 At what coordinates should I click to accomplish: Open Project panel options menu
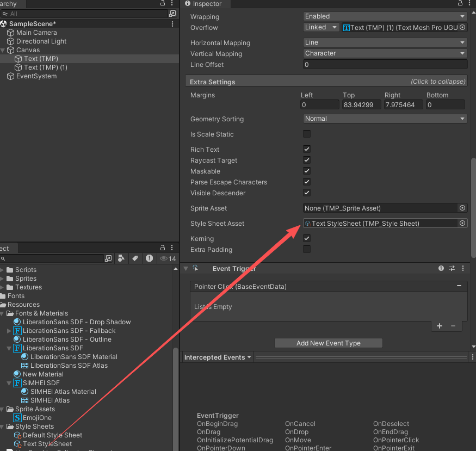click(172, 248)
